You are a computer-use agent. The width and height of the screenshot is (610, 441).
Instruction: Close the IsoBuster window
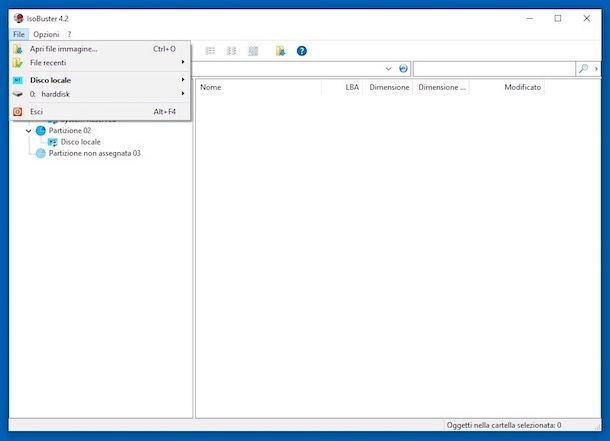coord(587,18)
